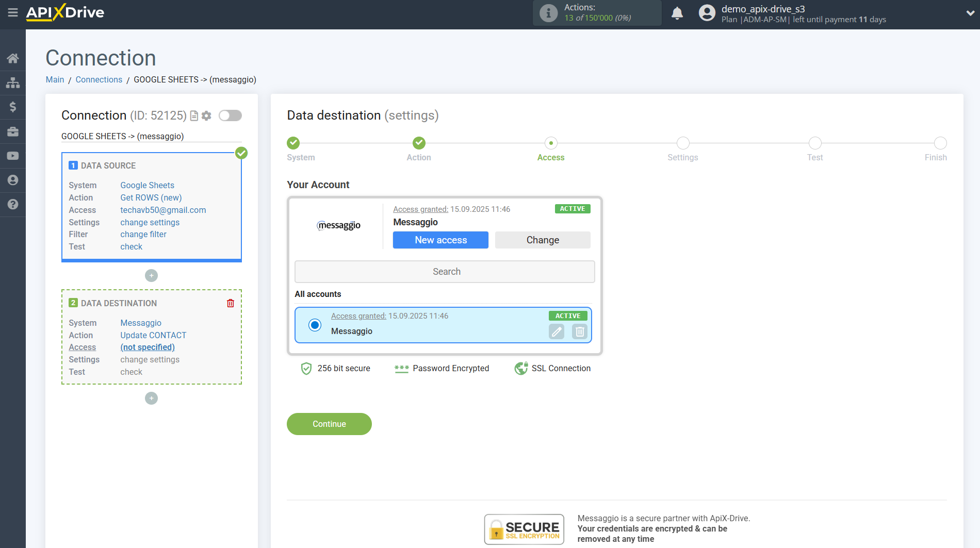
Task: Click the New access button
Action: tap(440, 240)
